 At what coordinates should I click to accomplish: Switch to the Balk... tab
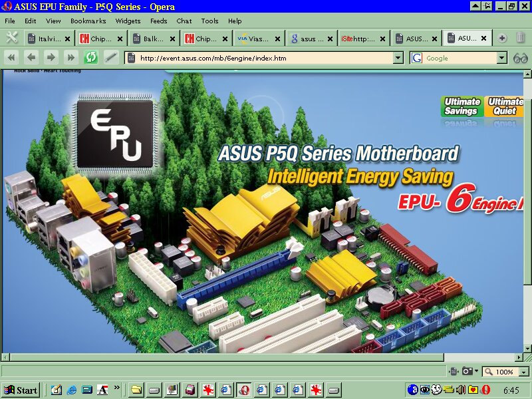[x=154, y=39]
